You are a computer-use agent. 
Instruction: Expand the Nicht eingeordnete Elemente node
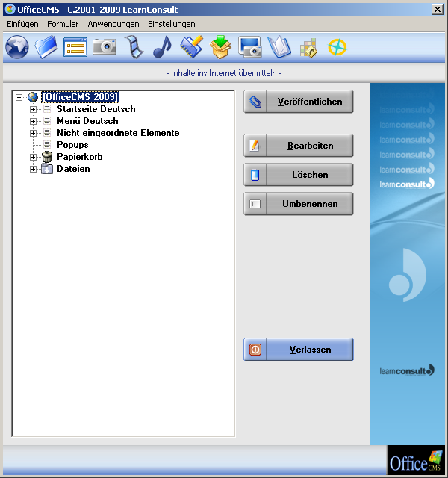[x=33, y=133]
